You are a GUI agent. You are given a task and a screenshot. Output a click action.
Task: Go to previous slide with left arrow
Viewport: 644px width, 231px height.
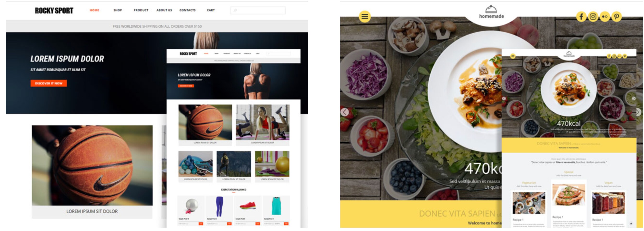[x=345, y=112]
